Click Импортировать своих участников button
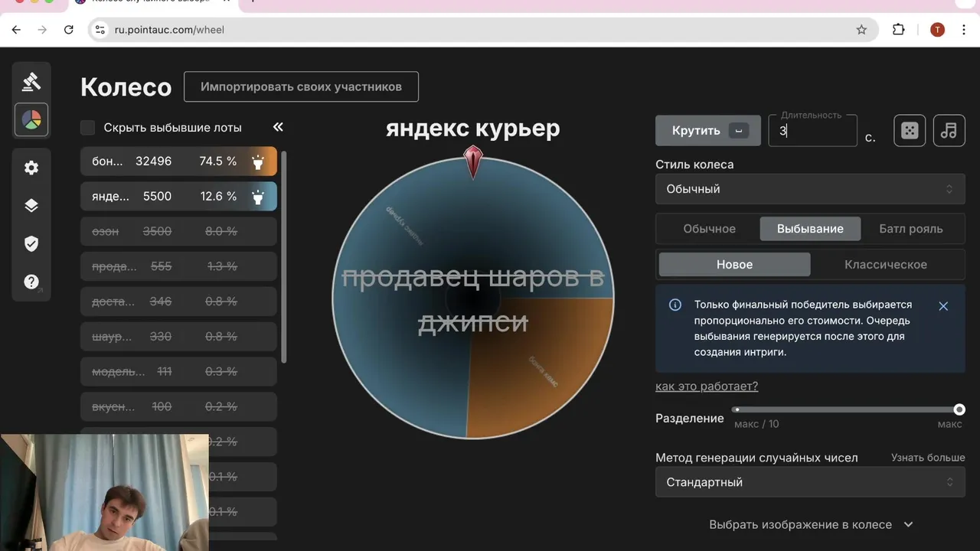Image resolution: width=980 pixels, height=551 pixels. 301,86
